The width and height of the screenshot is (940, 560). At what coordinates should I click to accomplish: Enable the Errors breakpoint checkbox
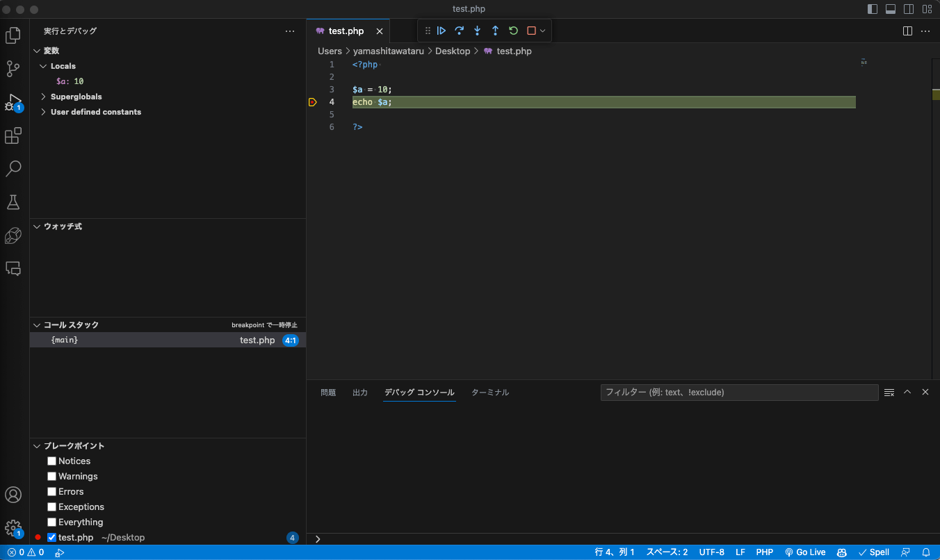pos(51,492)
